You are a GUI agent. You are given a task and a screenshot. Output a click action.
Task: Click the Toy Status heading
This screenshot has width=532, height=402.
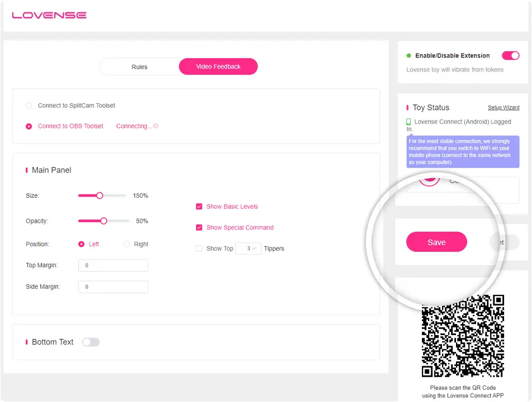[x=431, y=107]
